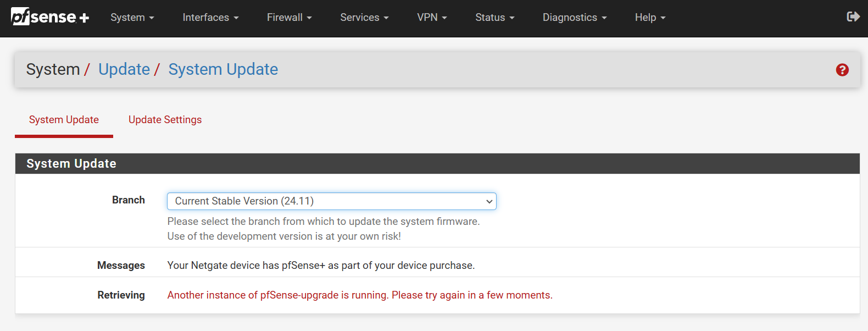The width and height of the screenshot is (868, 331).
Task: Open the Firewall dropdown menu
Action: click(x=289, y=18)
